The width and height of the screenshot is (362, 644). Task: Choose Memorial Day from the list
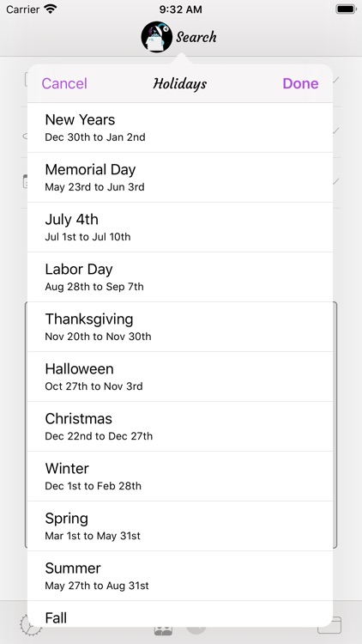click(x=180, y=178)
